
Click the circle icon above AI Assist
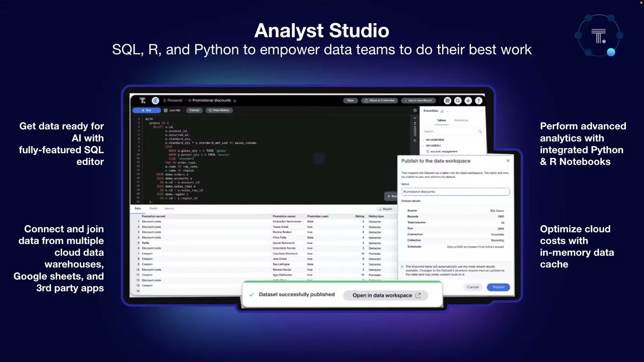pos(415,110)
